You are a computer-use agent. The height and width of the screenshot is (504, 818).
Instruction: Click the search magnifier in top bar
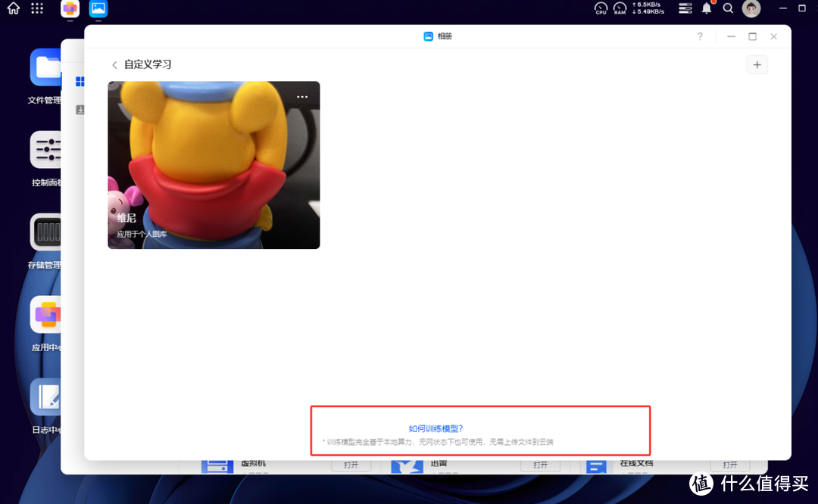tap(728, 8)
